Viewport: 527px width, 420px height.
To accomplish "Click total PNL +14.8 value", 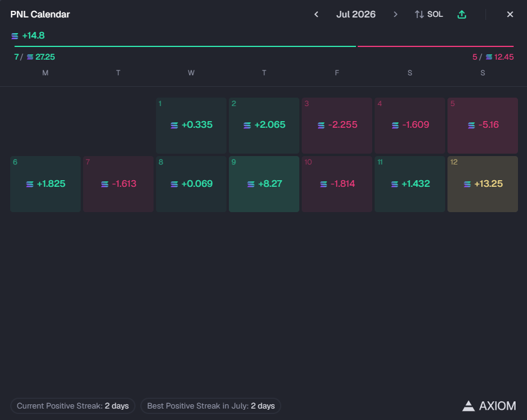I will point(28,36).
